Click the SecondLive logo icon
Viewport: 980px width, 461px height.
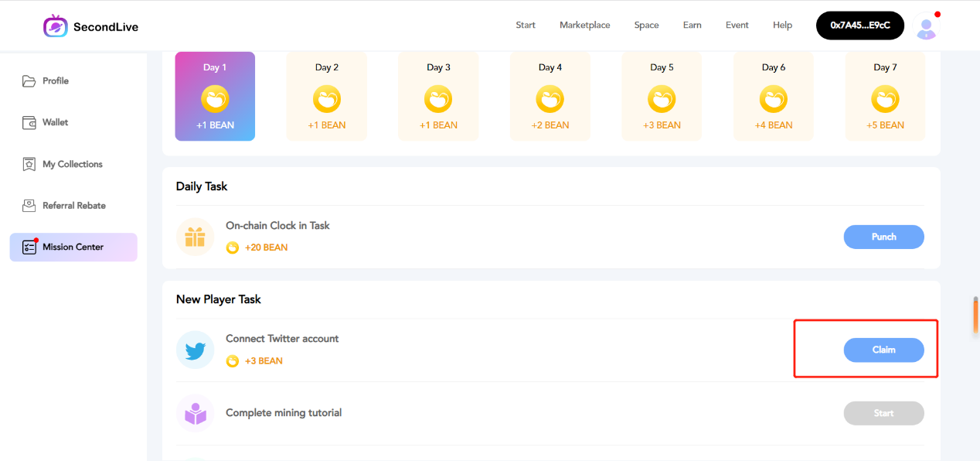point(56,26)
